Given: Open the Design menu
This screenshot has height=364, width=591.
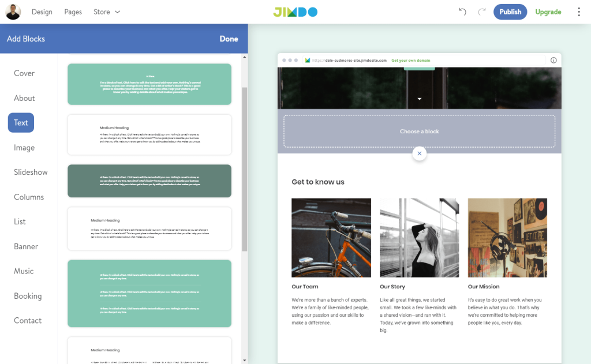Looking at the screenshot, I should pos(42,12).
